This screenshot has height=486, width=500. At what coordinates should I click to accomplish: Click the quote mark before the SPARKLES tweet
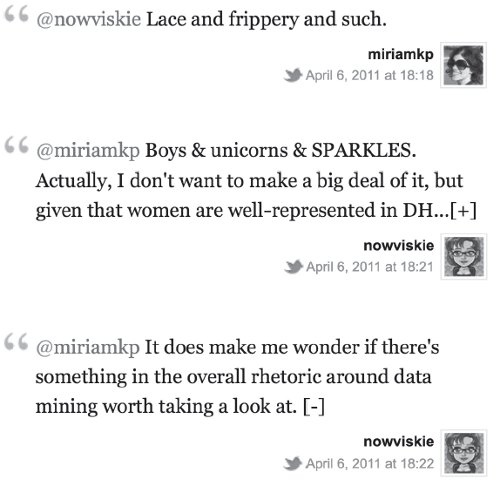coord(16,145)
